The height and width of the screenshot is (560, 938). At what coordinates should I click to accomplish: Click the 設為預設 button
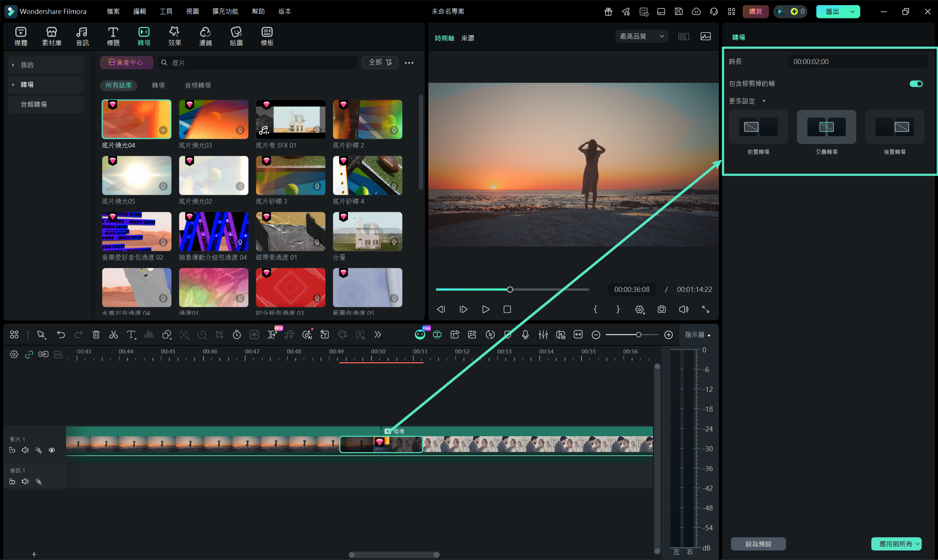tap(758, 544)
